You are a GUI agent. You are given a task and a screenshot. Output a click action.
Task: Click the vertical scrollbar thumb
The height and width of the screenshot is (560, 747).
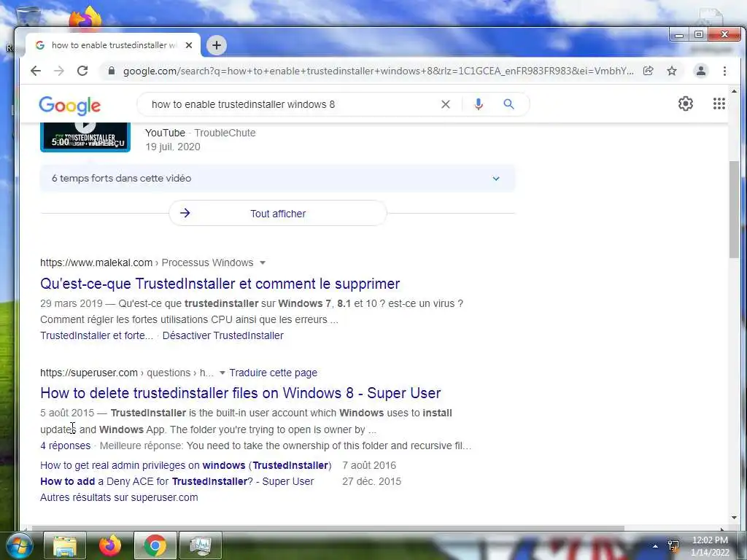coord(734,209)
